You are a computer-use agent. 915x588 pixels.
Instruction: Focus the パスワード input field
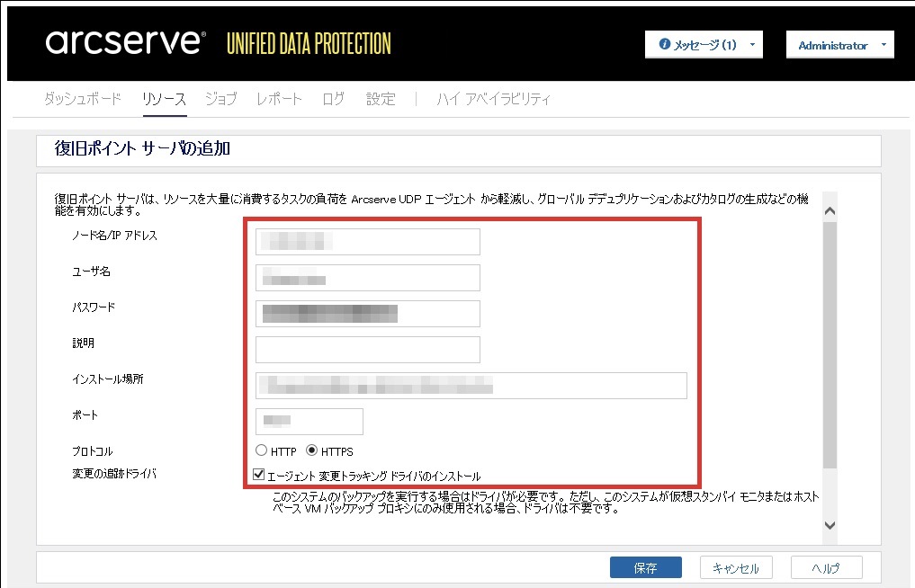(368, 314)
